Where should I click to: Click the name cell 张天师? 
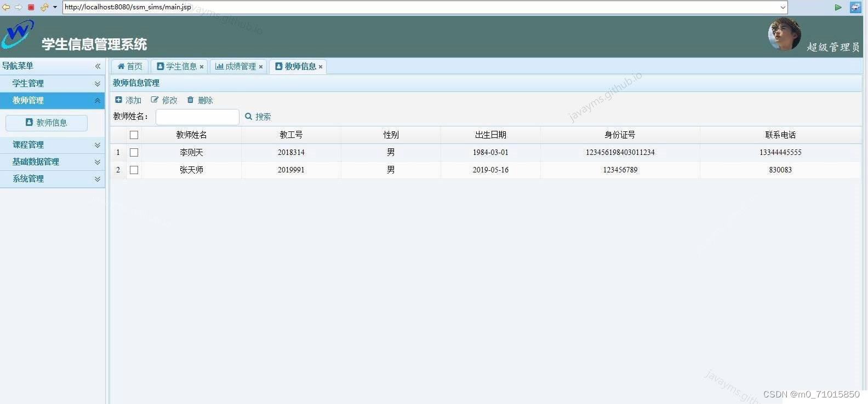[x=191, y=170]
